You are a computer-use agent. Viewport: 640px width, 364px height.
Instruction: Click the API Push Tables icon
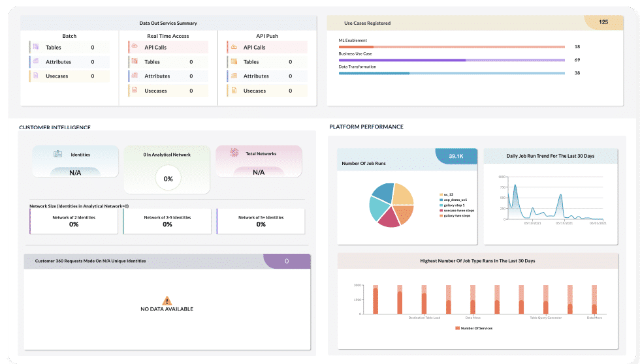[x=233, y=61]
